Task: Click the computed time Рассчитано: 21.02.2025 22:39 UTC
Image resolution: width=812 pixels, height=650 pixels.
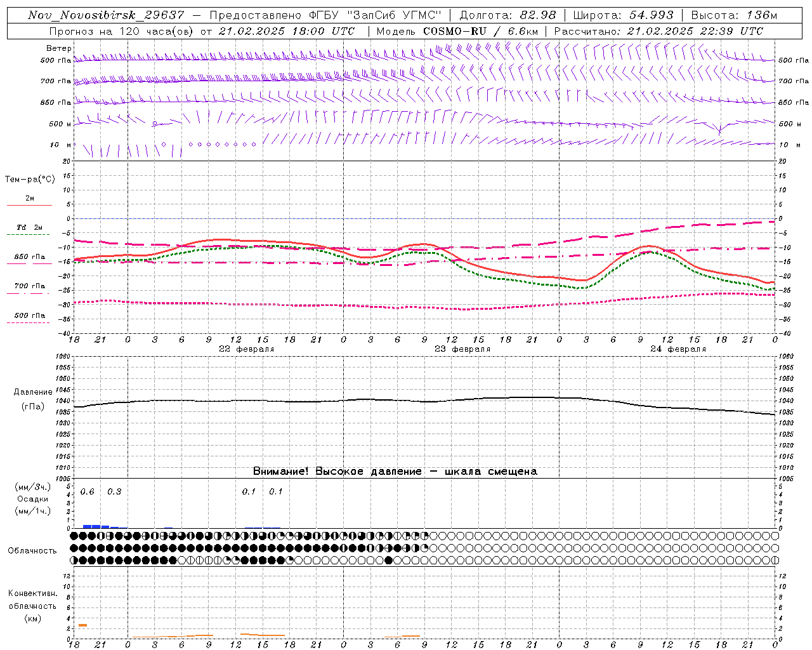Action: (x=658, y=31)
